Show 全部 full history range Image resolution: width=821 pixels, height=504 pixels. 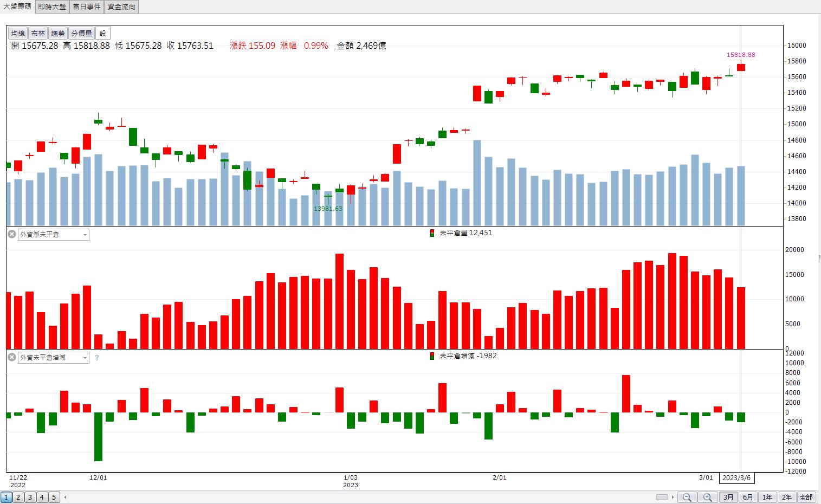[806, 497]
